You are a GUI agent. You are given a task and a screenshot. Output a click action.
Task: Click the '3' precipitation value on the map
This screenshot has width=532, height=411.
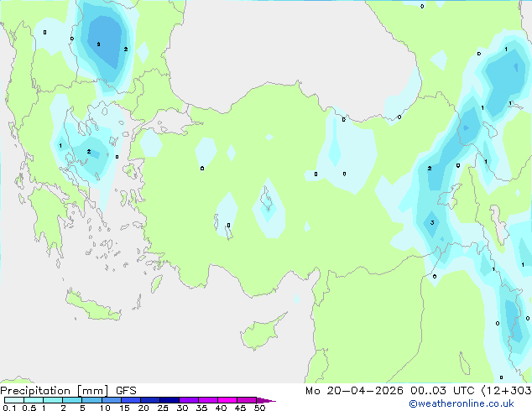(x=432, y=223)
